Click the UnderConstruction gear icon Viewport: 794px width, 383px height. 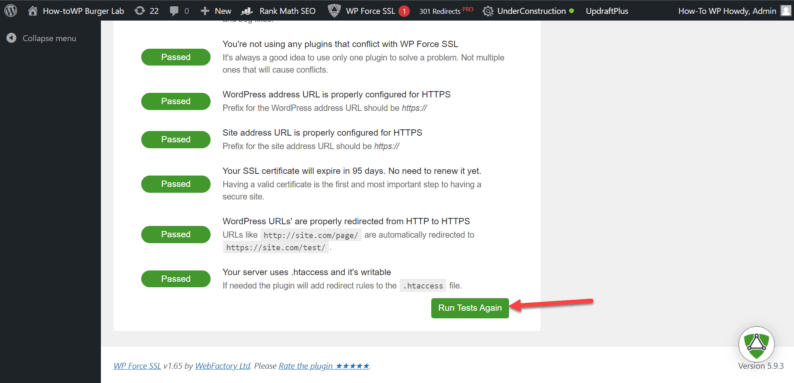488,11
